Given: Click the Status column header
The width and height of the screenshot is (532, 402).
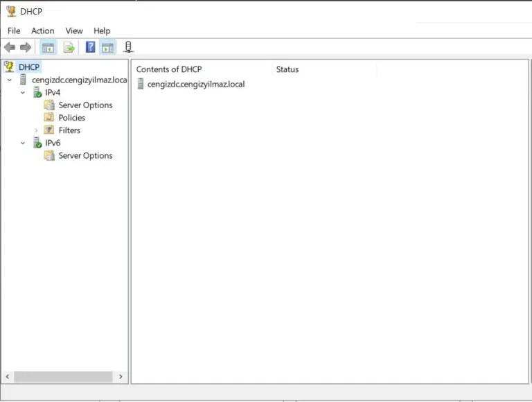Looking at the screenshot, I should click(x=287, y=69).
